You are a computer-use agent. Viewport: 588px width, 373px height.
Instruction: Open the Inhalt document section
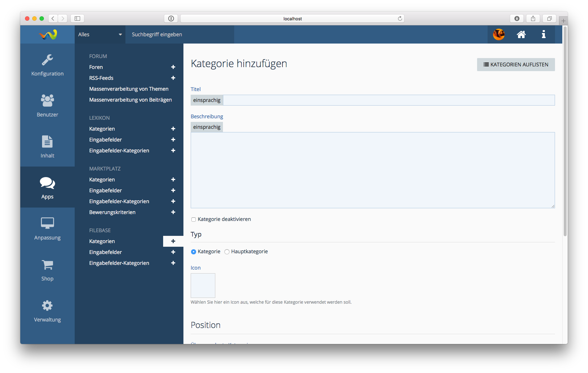(x=47, y=147)
